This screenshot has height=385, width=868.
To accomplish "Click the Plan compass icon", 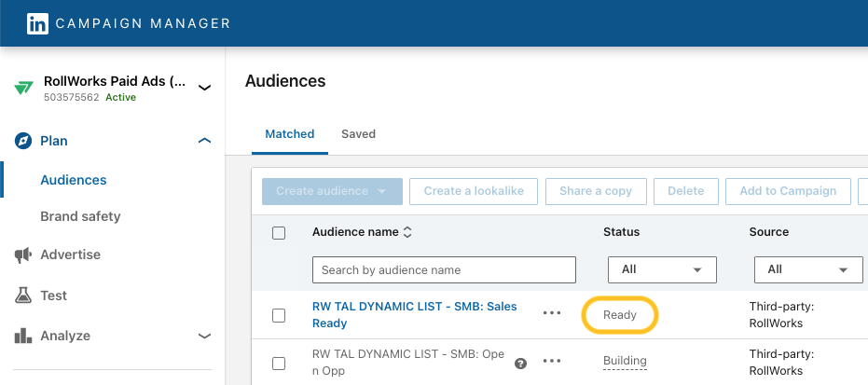I will point(23,141).
